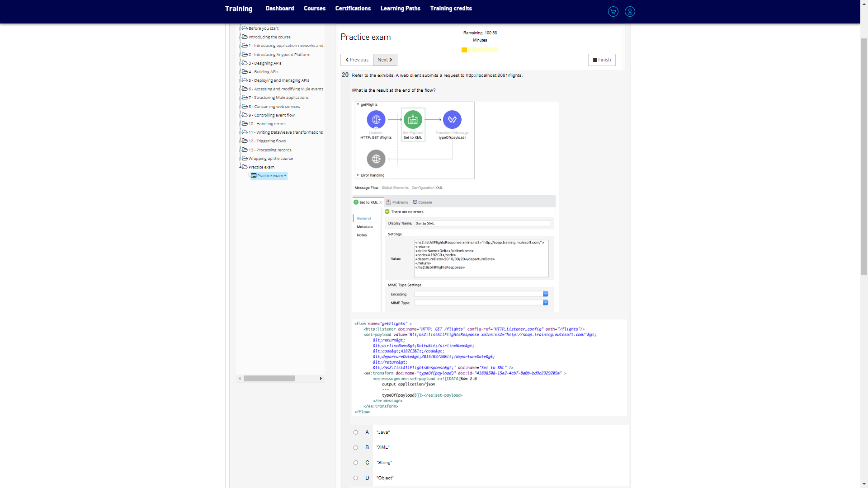Click the Set Payload component icon

413,120
